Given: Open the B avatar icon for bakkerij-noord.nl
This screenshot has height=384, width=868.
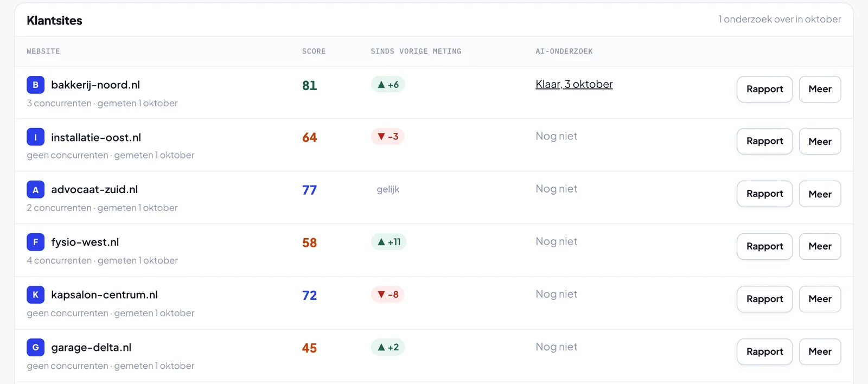Looking at the screenshot, I should 35,85.
